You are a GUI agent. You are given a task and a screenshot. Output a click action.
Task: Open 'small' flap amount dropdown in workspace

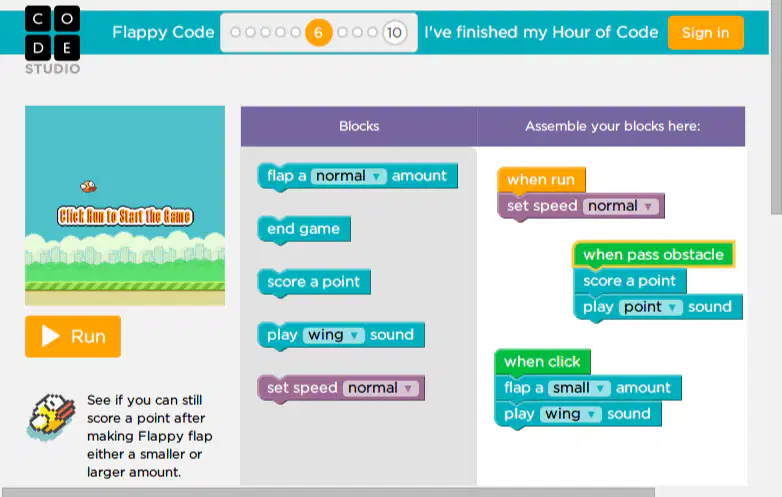tap(579, 388)
